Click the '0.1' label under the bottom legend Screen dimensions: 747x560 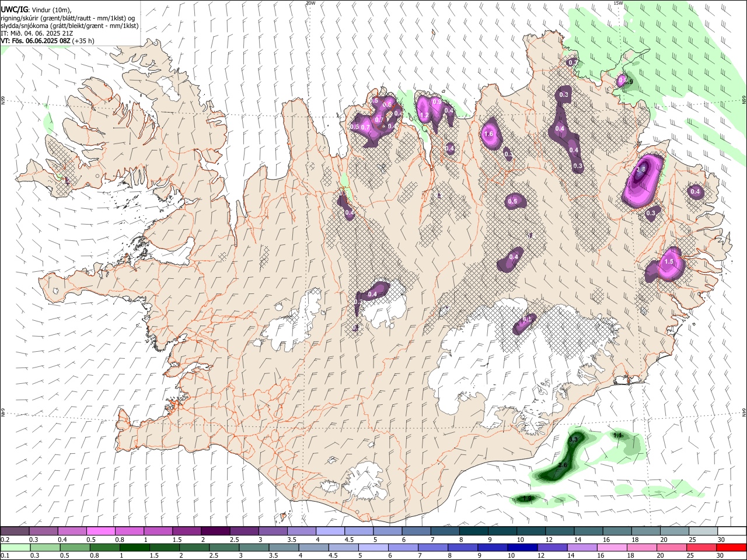point(5,556)
